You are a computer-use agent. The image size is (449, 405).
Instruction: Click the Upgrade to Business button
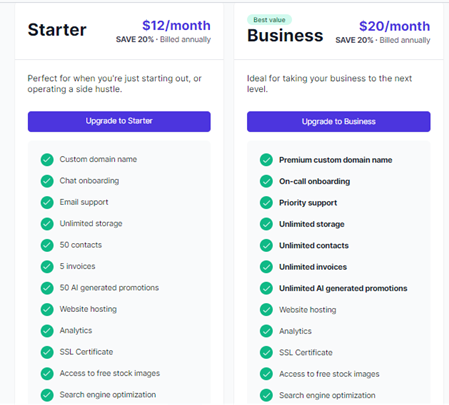coord(338,121)
